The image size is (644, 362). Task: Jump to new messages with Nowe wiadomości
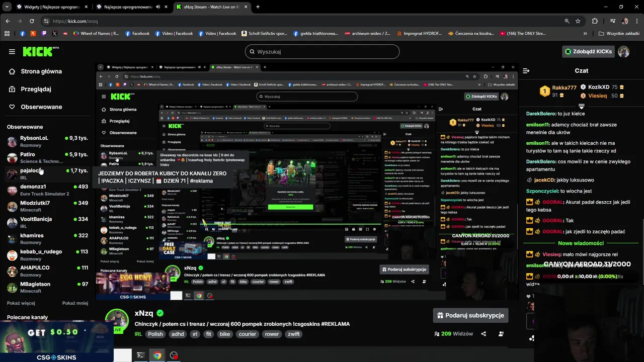[x=581, y=243]
